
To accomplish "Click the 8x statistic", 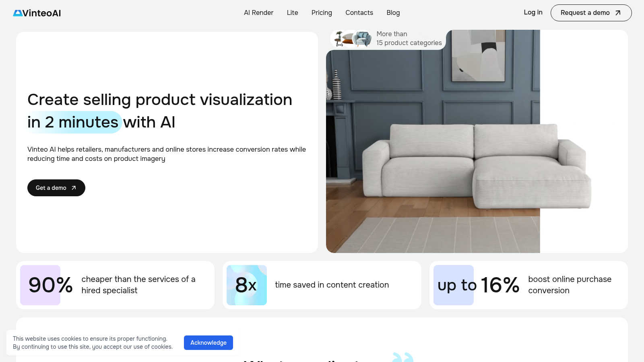I will pyautogui.click(x=246, y=285).
